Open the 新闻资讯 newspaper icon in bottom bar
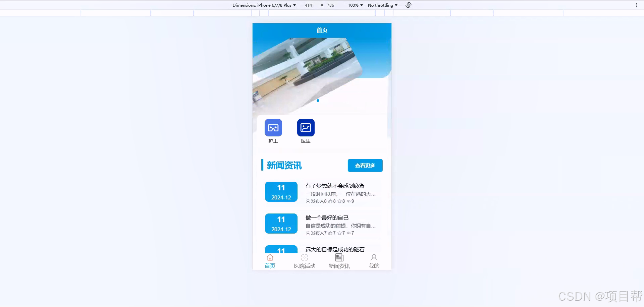This screenshot has height=307, width=644. click(339, 257)
